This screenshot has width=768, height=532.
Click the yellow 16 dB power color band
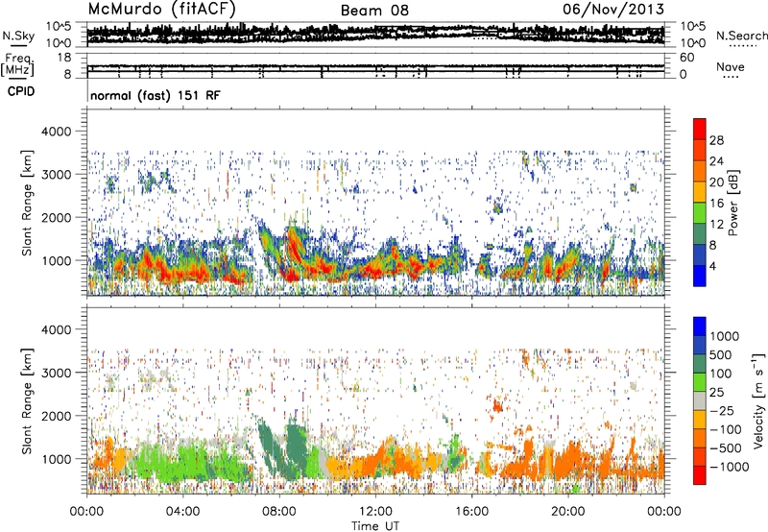(700, 192)
